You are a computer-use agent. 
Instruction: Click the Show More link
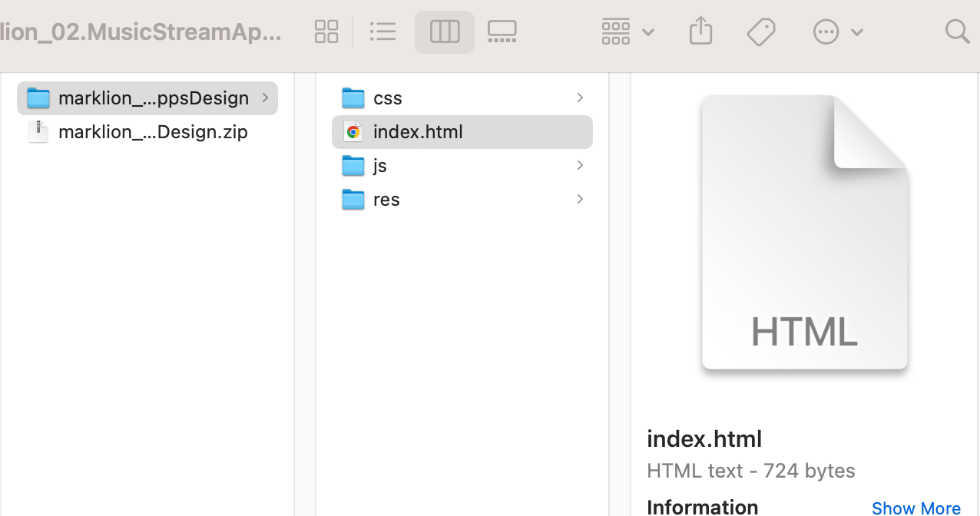[915, 508]
